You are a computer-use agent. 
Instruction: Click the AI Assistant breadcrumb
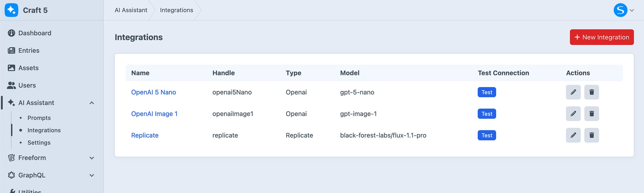(131, 10)
